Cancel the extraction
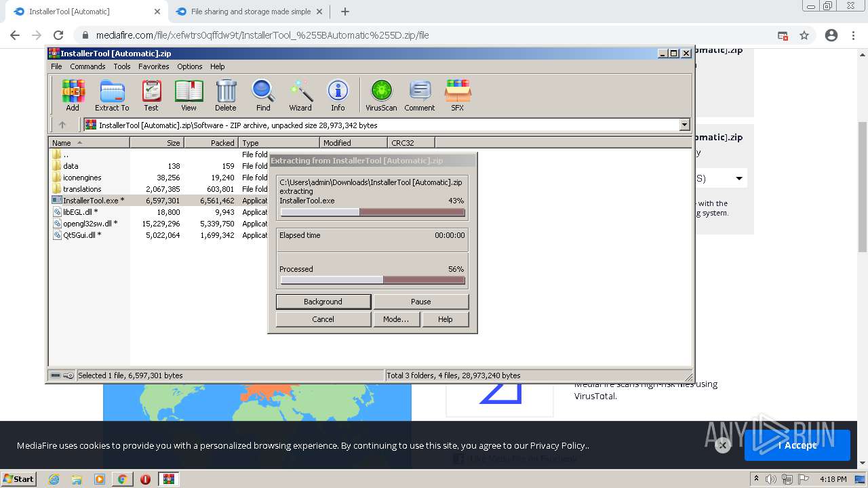This screenshot has height=488, width=868. 323,319
